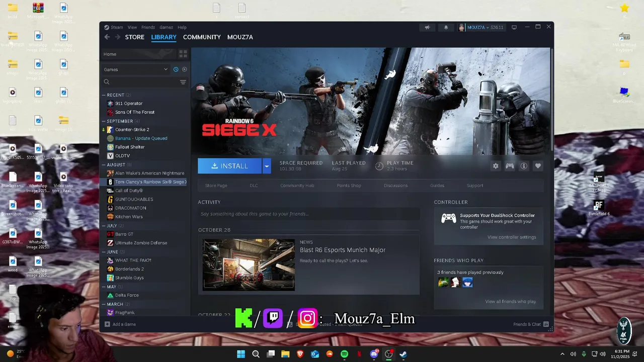Show game info with the information icon
Screen dimensions: 644x362
(x=524, y=166)
